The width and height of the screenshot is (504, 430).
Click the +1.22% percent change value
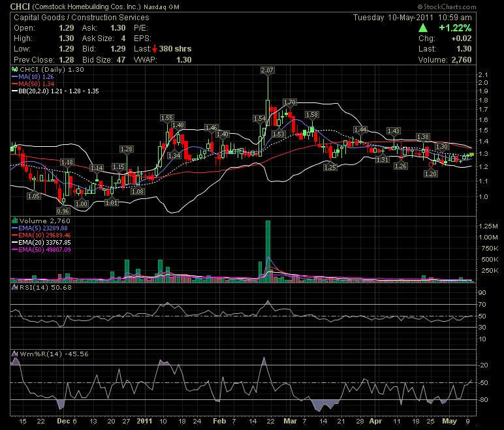pos(455,28)
